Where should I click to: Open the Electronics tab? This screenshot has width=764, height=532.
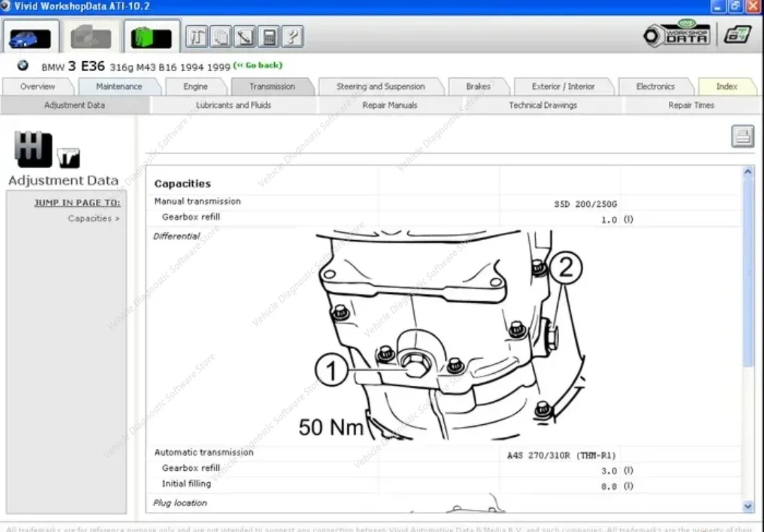[656, 86]
